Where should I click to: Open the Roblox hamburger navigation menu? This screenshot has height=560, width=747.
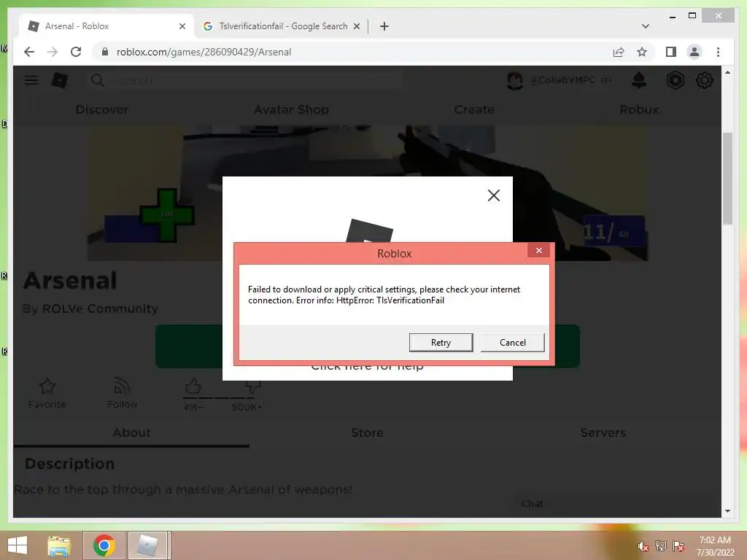coord(31,80)
